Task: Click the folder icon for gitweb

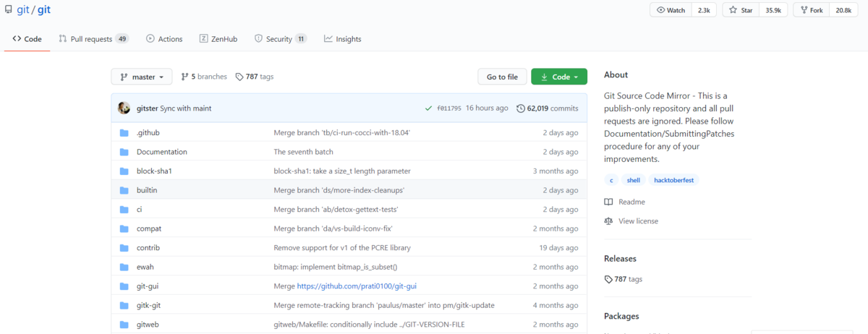Action: pyautogui.click(x=124, y=325)
